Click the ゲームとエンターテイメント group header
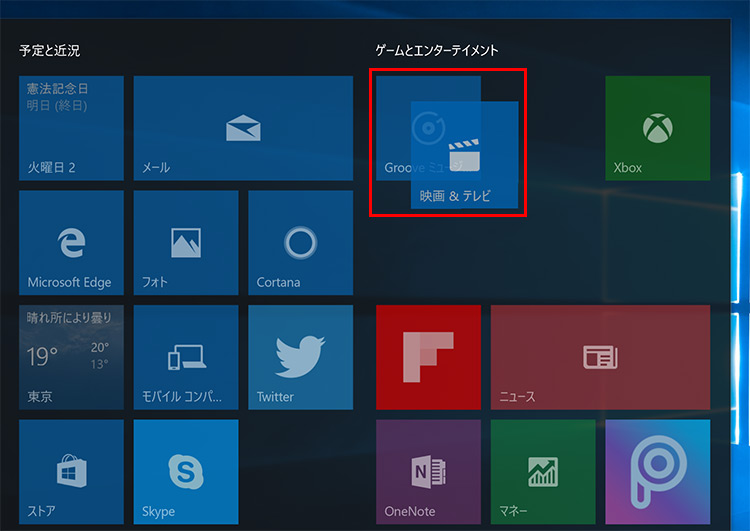750x531 pixels. coord(436,50)
